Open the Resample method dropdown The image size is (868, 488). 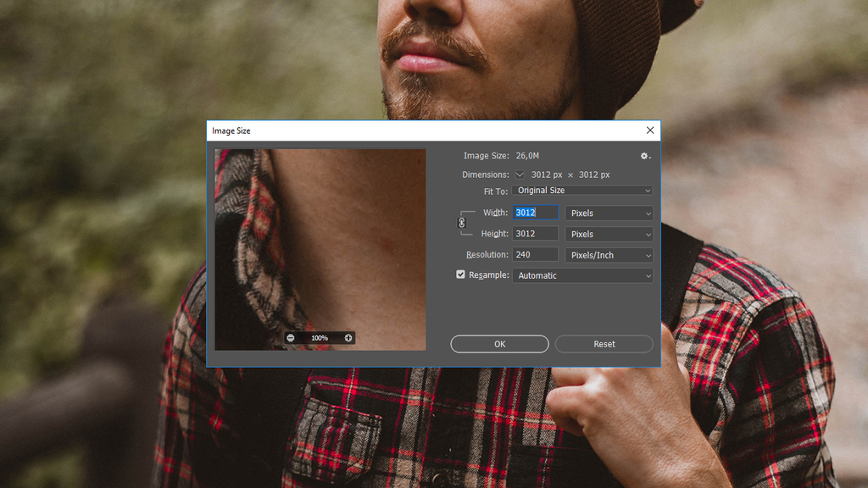tap(582, 275)
